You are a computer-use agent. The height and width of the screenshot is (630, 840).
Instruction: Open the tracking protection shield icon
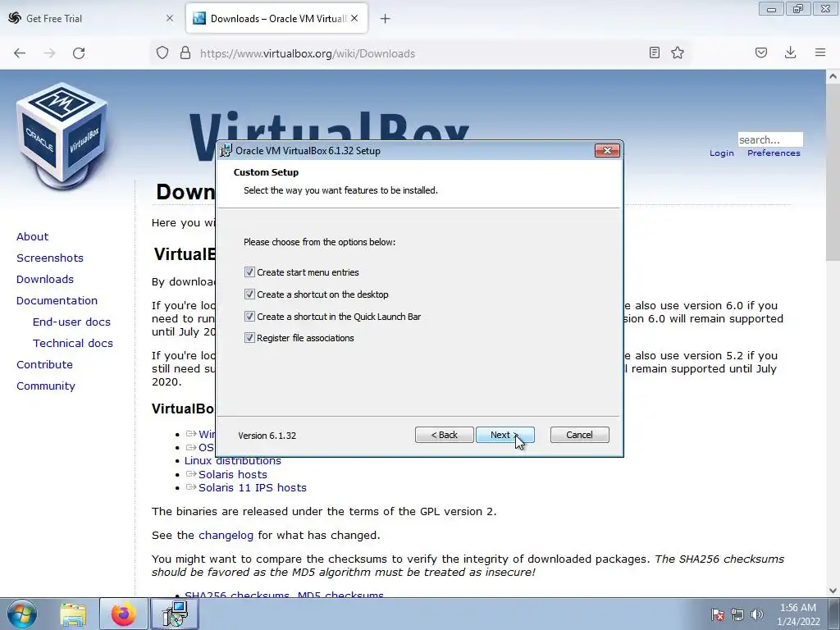(x=162, y=53)
